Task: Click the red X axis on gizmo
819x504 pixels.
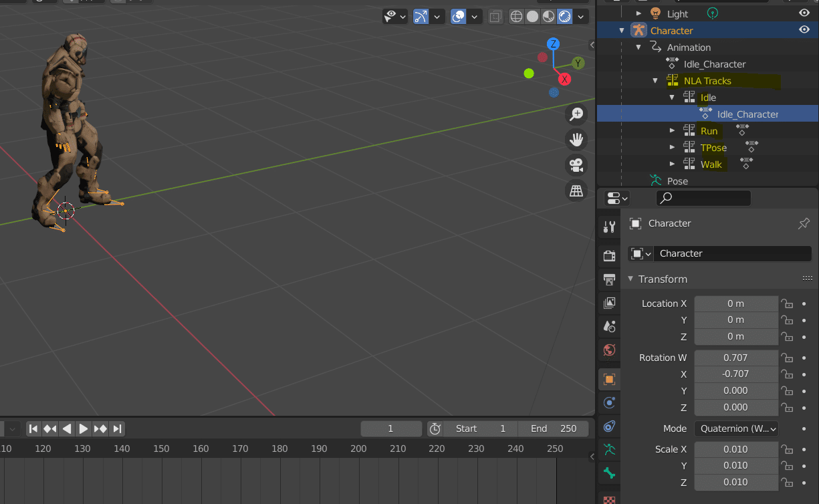Action: pyautogui.click(x=564, y=79)
